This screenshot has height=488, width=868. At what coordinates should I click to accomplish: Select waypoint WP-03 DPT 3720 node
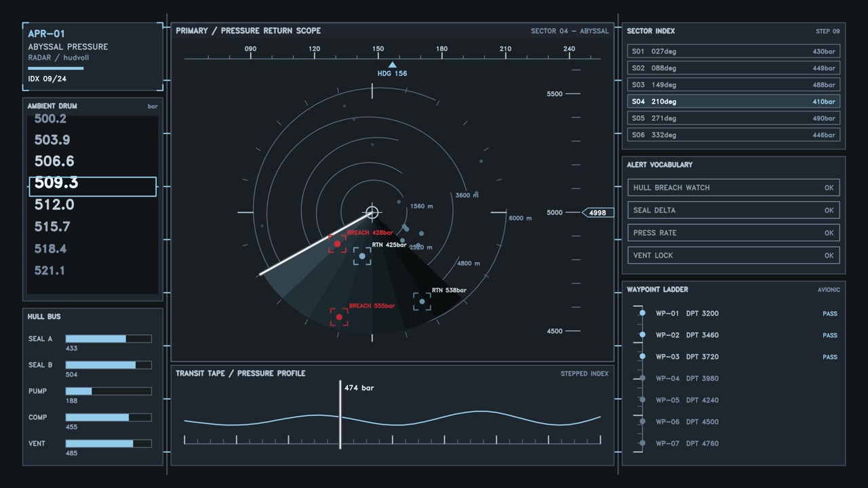(x=642, y=357)
